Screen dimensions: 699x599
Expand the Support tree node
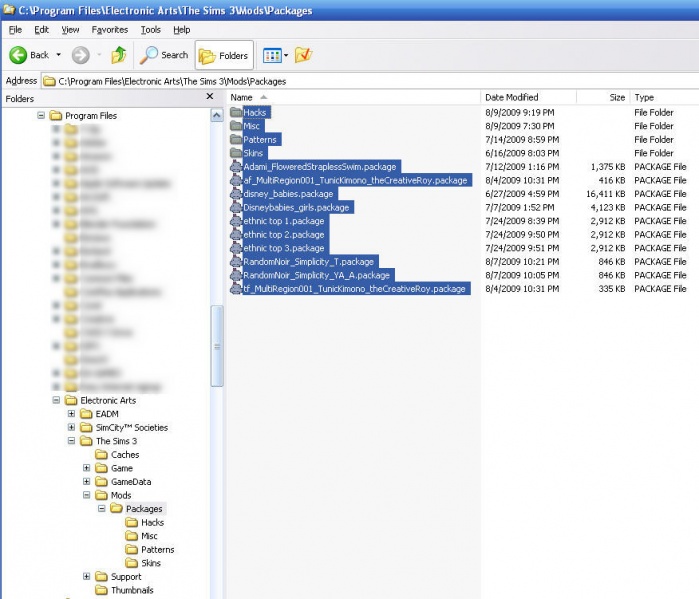click(86, 576)
